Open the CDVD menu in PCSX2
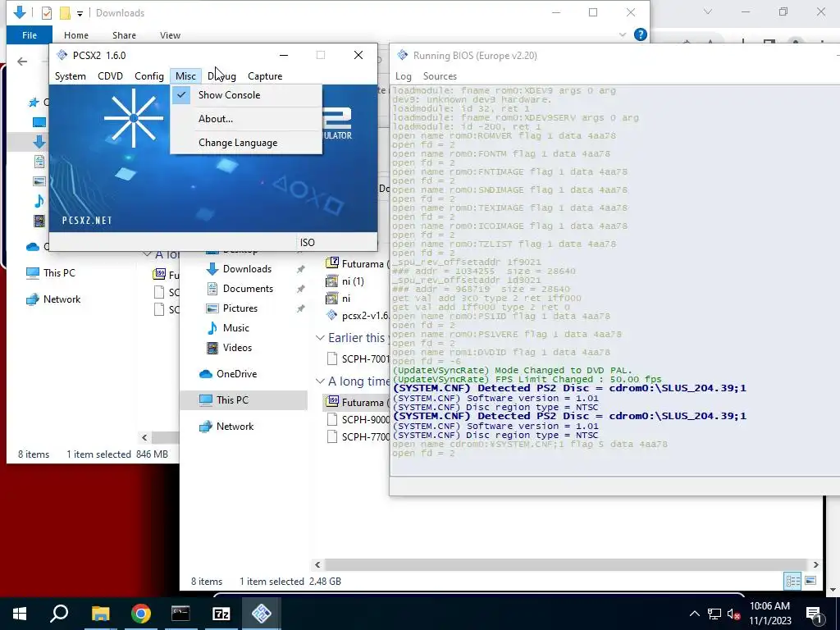 point(111,76)
